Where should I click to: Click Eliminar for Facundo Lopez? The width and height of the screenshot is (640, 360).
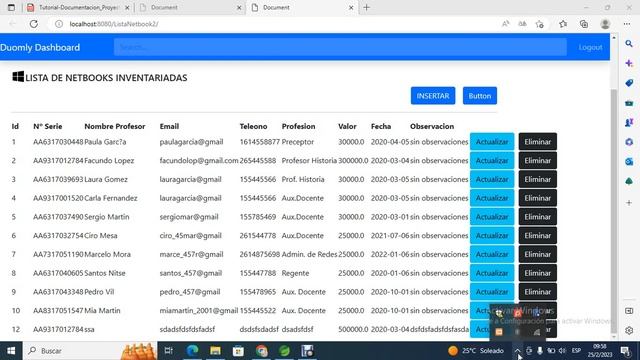pos(538,160)
